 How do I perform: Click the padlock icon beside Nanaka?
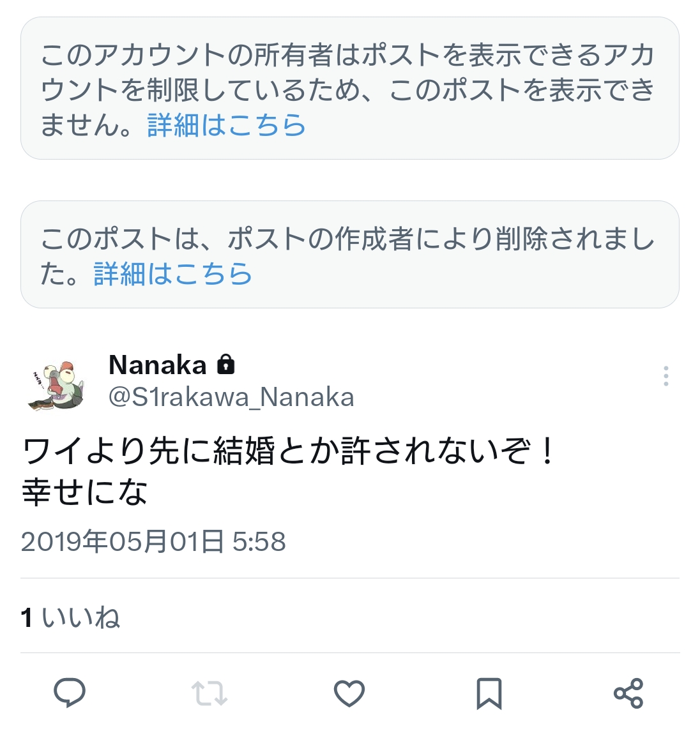[x=226, y=365]
